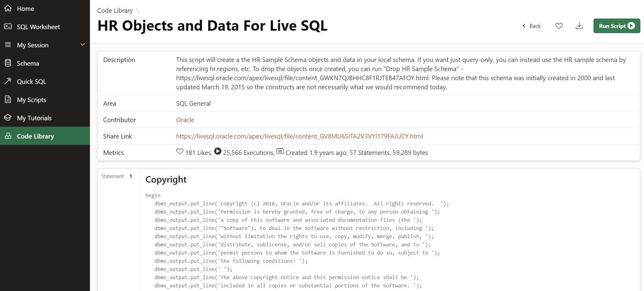
Task: Click the My Scripts document icon
Action: pyautogui.click(x=8, y=99)
